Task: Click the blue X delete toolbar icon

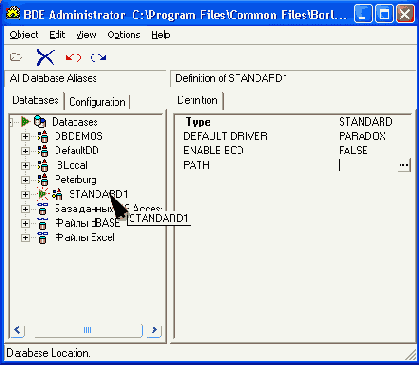Action: [46, 57]
